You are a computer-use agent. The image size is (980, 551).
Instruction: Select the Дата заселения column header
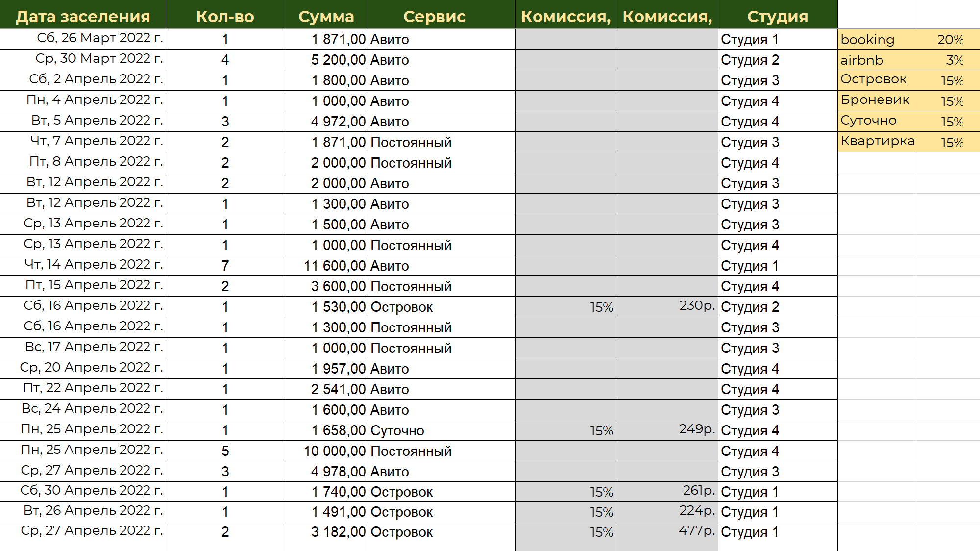point(83,15)
